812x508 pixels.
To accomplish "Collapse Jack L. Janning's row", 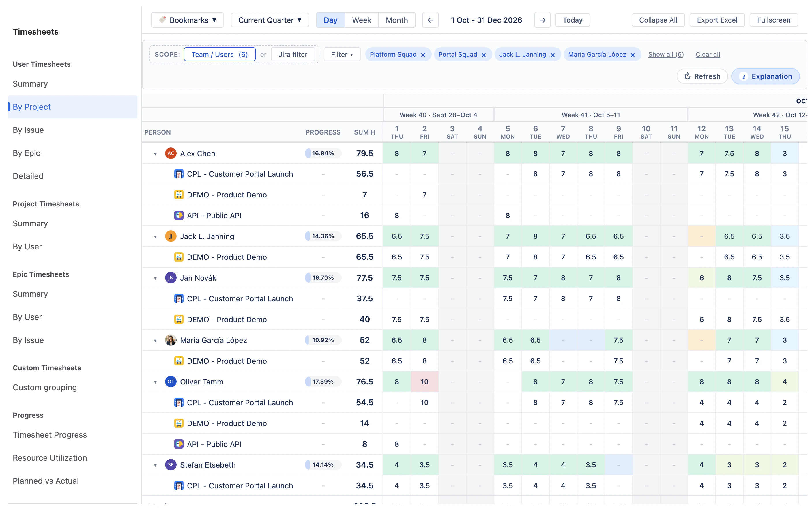I will (x=155, y=237).
